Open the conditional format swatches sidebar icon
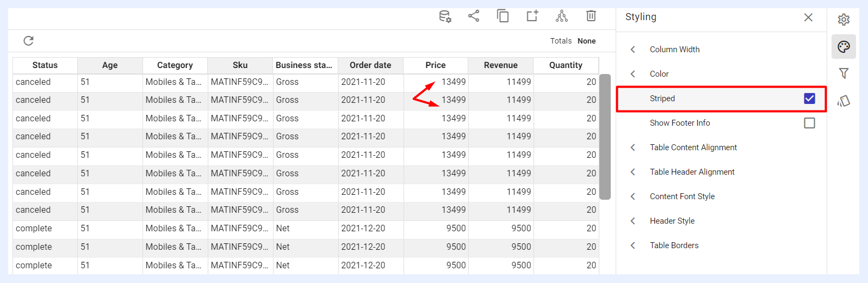 (x=844, y=101)
